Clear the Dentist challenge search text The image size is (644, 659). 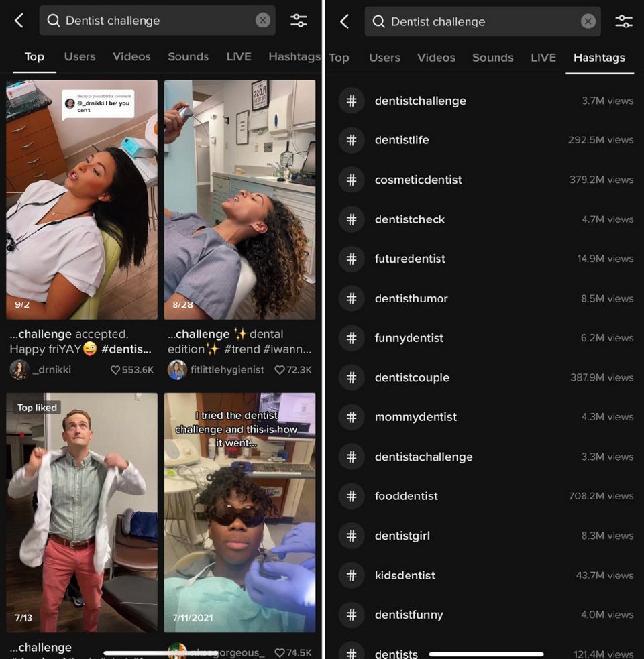tap(262, 20)
